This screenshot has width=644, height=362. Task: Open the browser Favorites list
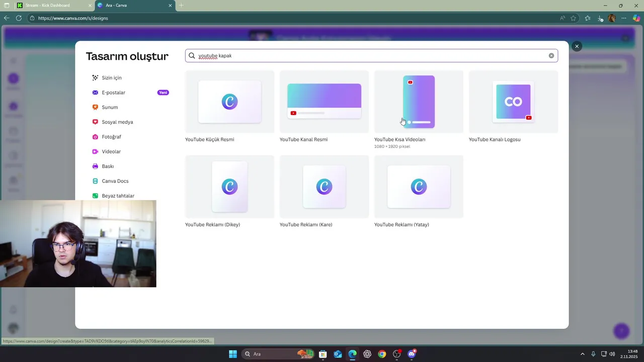pos(588,18)
